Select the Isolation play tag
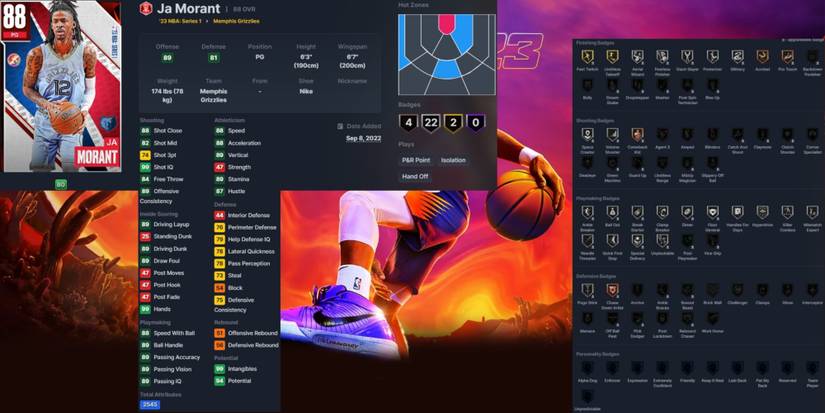This screenshot has width=825, height=413. pyautogui.click(x=453, y=160)
